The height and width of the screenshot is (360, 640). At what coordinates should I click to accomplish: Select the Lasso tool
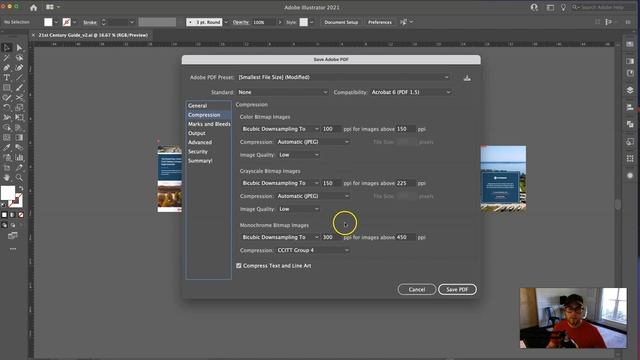click(19, 58)
